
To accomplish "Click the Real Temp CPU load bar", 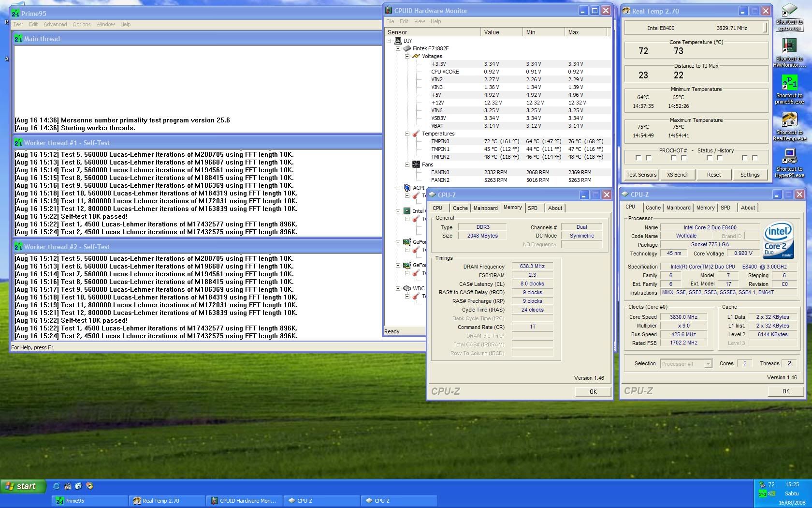I will coord(765,28).
